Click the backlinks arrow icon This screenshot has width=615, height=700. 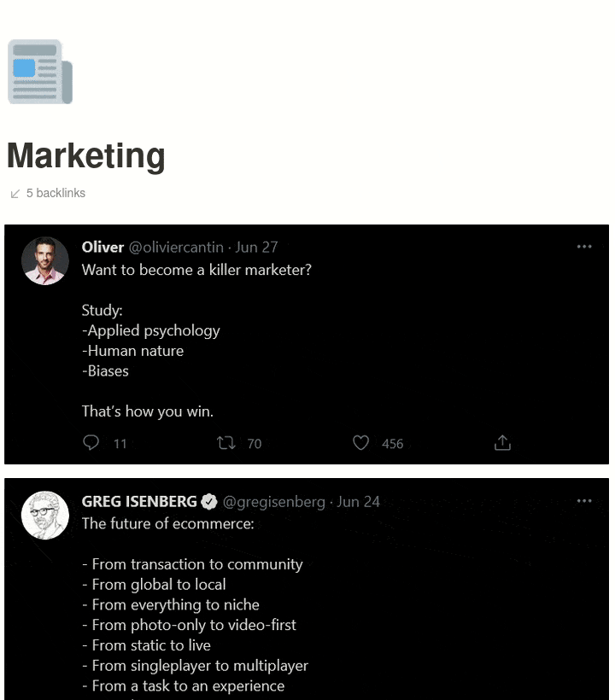click(x=15, y=193)
